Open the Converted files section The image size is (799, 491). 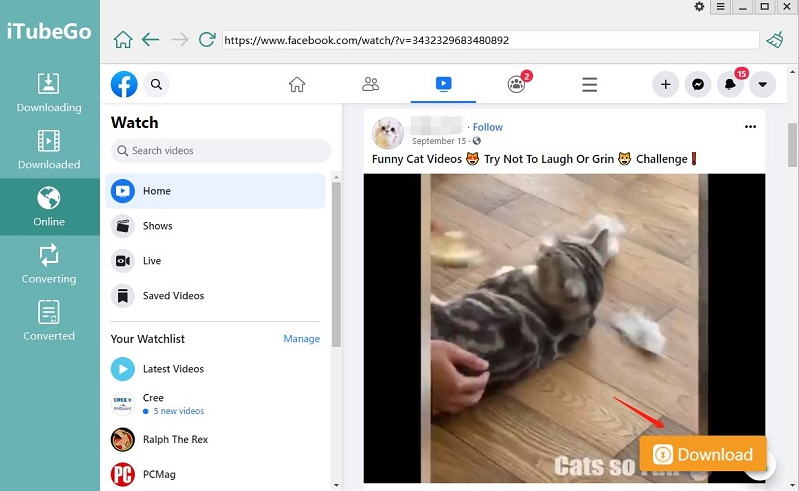click(x=49, y=321)
